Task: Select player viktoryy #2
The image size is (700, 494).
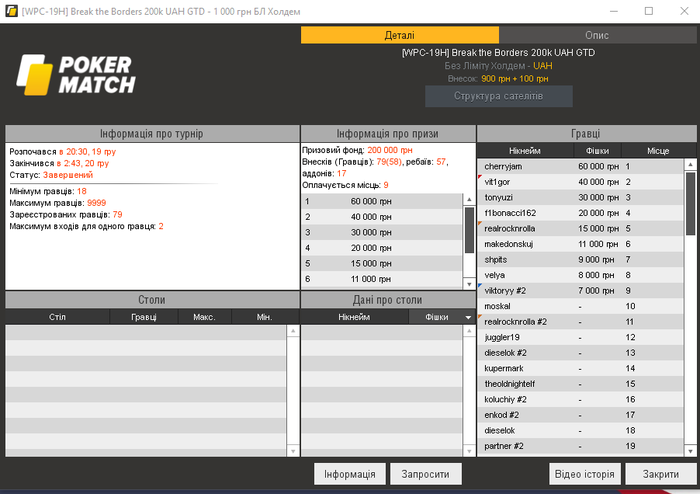Action: click(580, 291)
